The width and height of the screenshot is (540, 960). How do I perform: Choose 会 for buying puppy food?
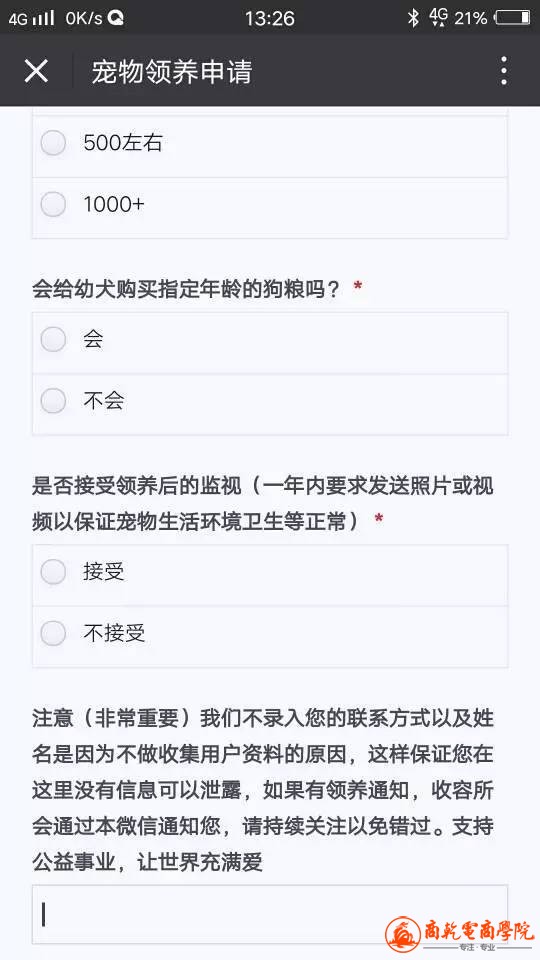tap(270, 339)
